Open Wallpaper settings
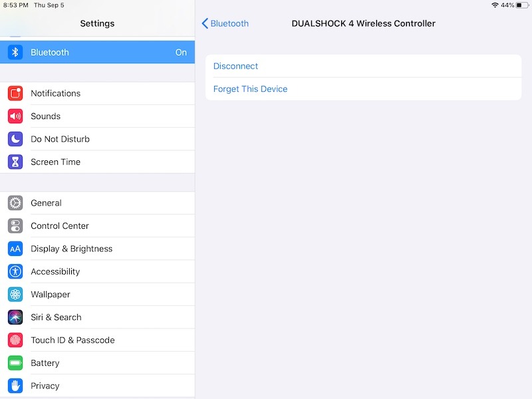This screenshot has width=532, height=399. point(50,295)
